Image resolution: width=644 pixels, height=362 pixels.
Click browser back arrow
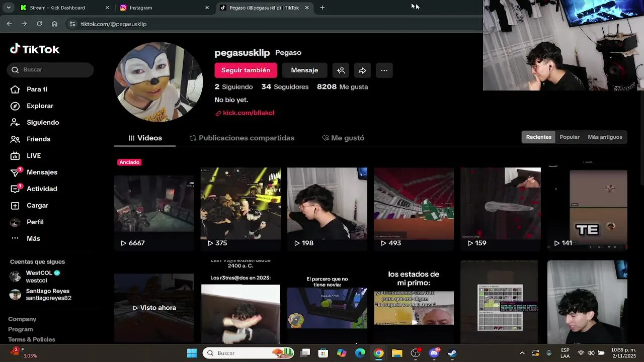tap(9, 24)
